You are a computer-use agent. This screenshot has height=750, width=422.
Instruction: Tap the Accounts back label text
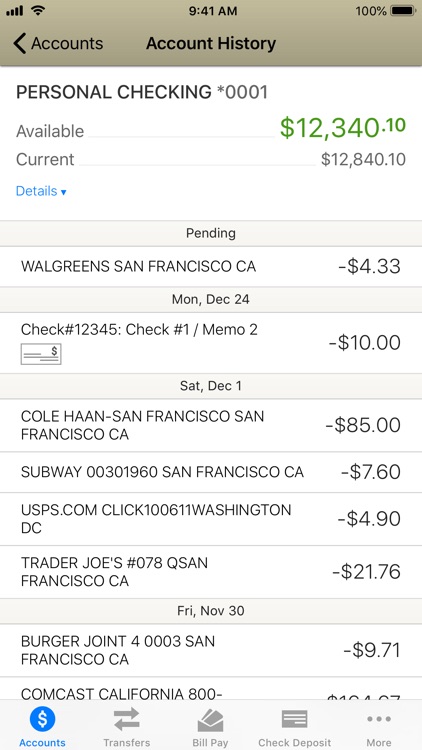coord(67,44)
